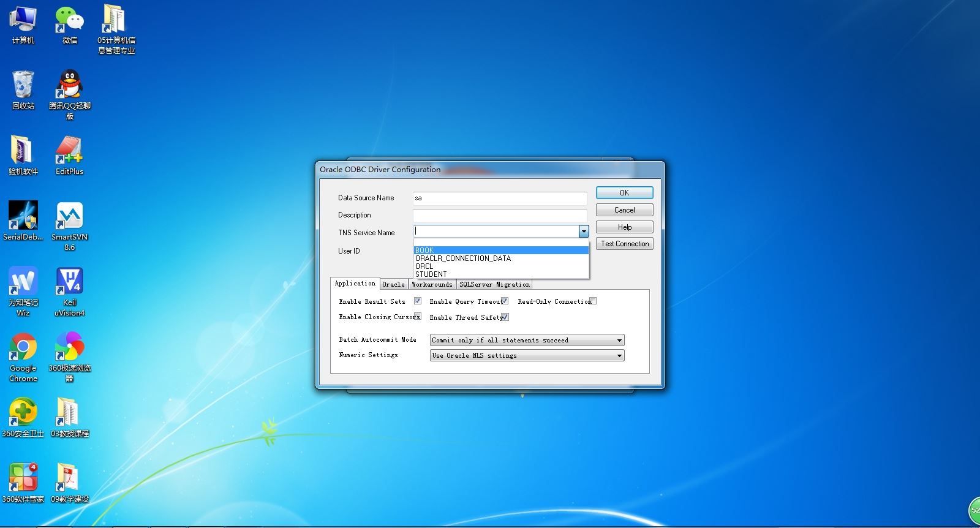Toggle the Enable Result Sets checkbox

click(x=418, y=301)
